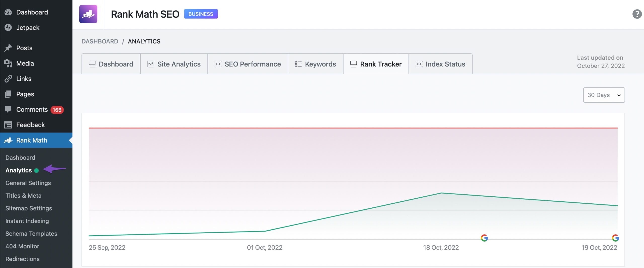Click the Dashboard gauge icon in sidebar
Screen dimensions: 644x268
pyautogui.click(x=8, y=12)
